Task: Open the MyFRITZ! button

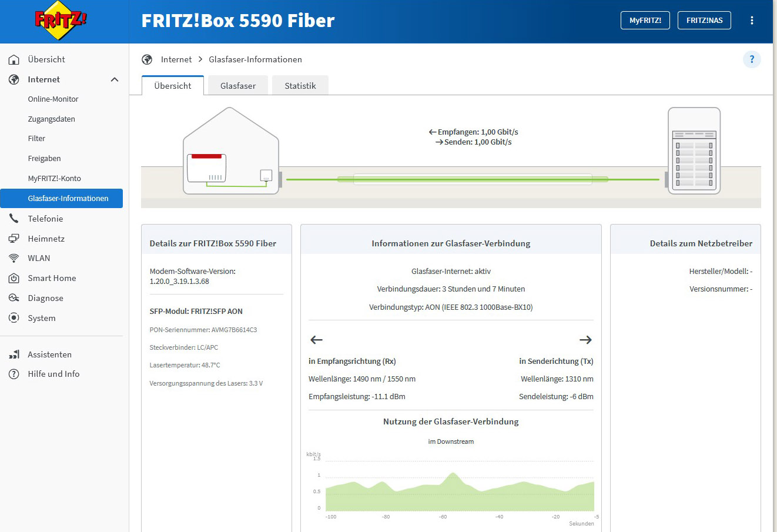Action: coord(645,21)
